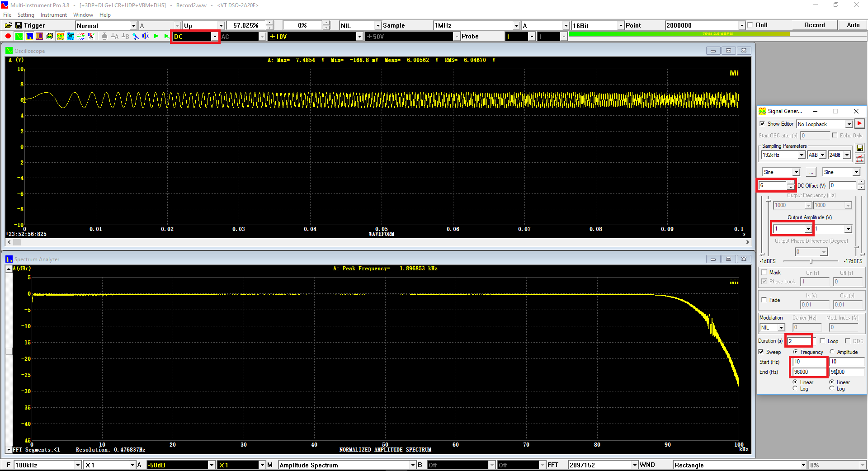The width and height of the screenshot is (868, 471).
Task: Select the left Log sweep radio button
Action: tap(795, 388)
